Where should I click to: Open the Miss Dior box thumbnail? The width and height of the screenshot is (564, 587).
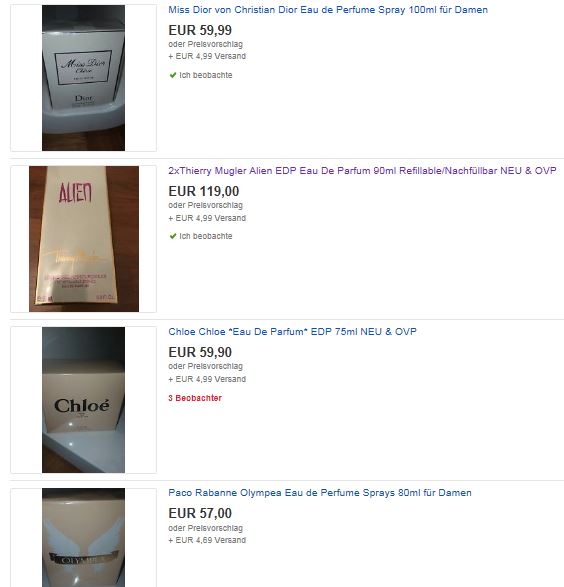tap(83, 78)
